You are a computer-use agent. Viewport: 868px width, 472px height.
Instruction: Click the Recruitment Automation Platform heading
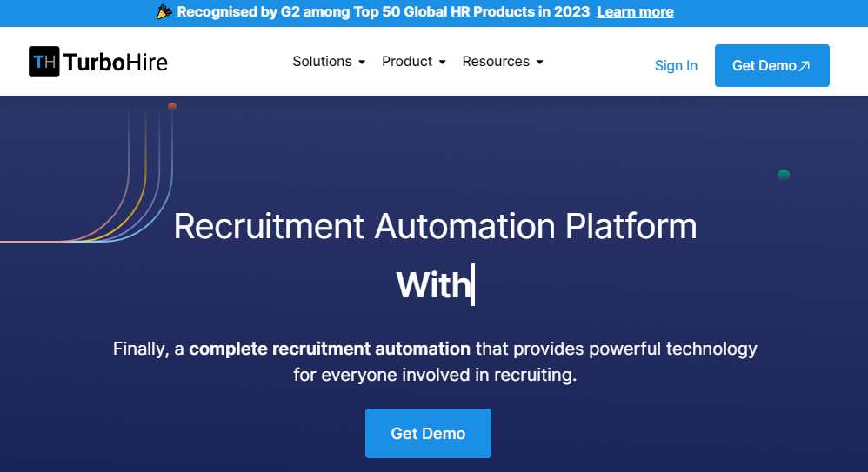(x=435, y=226)
